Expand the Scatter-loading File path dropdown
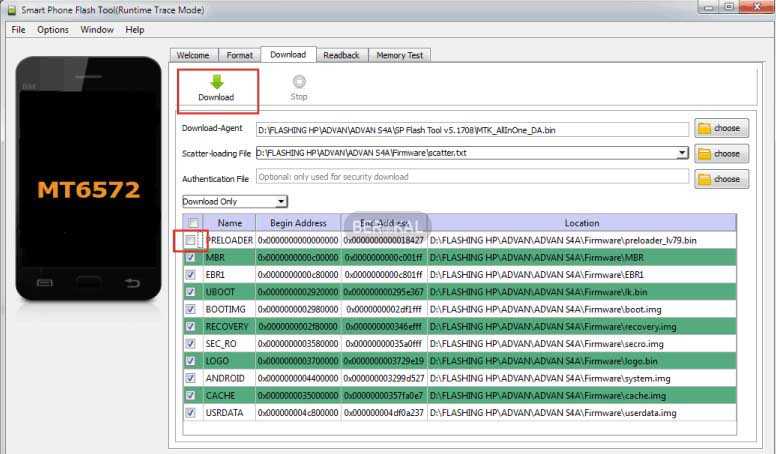The width and height of the screenshot is (776, 454). point(682,153)
